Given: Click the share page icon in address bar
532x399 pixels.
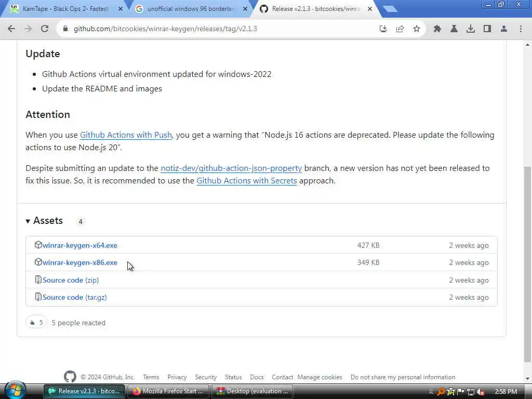Looking at the screenshot, I should pyautogui.click(x=400, y=29).
